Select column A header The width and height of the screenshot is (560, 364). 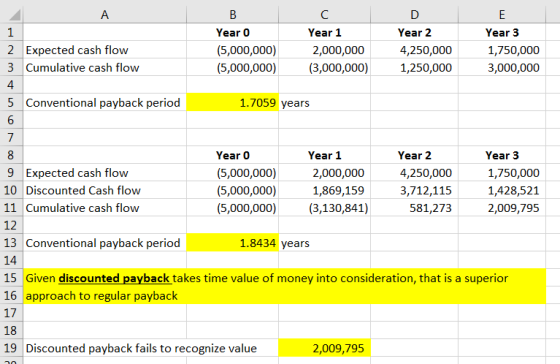105,15
